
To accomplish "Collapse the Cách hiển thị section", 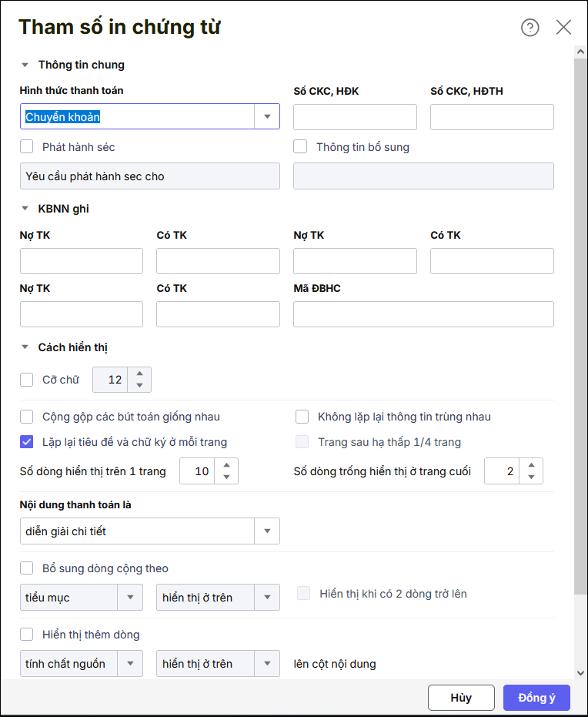I will tap(25, 348).
